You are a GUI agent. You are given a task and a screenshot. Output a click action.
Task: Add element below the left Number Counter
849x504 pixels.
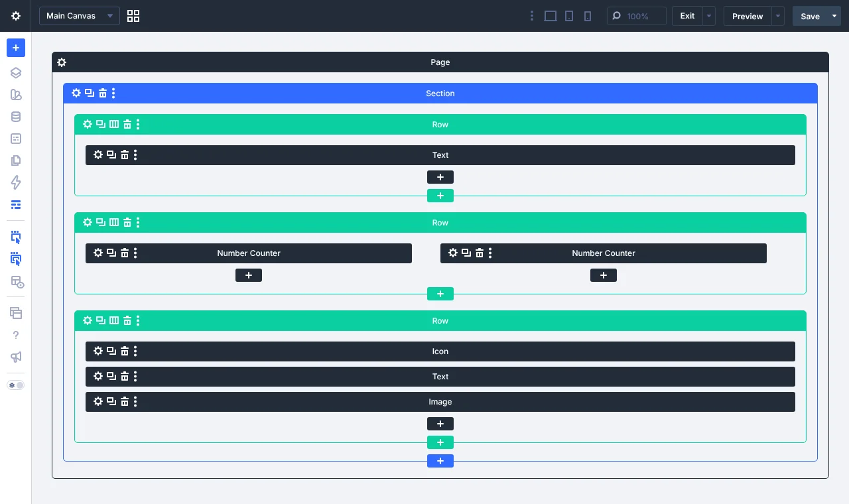point(249,275)
